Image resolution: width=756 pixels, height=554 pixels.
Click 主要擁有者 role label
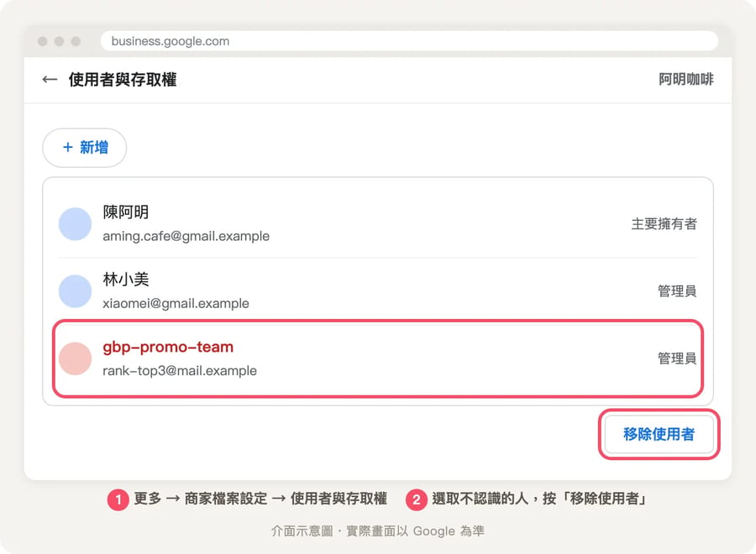click(664, 224)
